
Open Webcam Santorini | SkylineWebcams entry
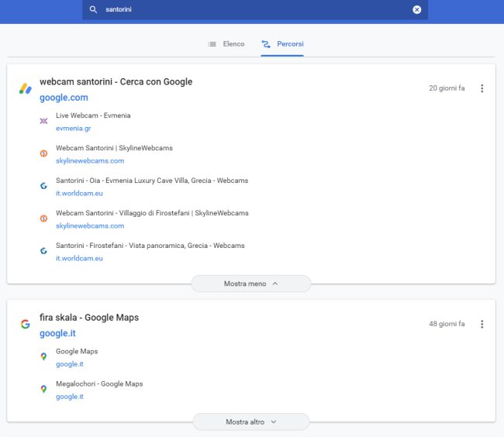tap(114, 148)
